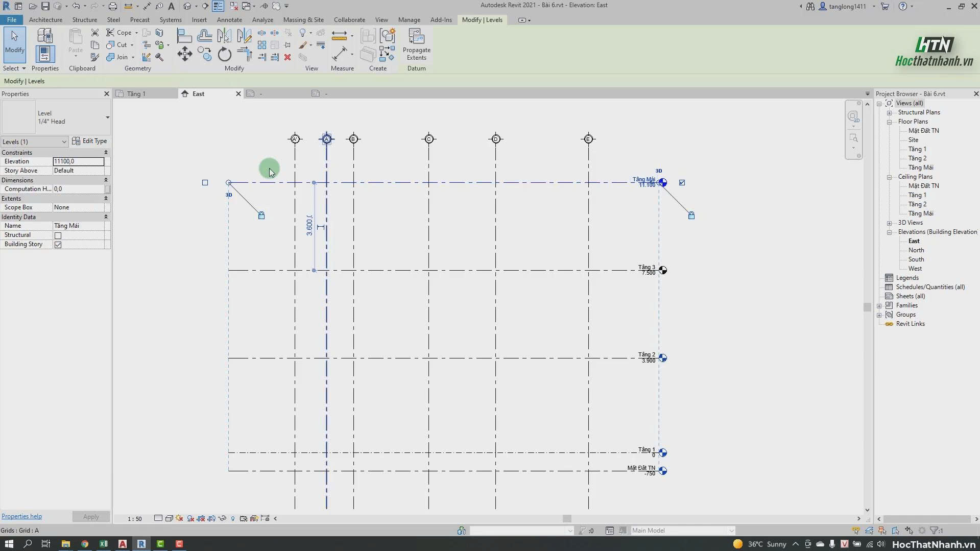The width and height of the screenshot is (980, 551).
Task: Collapse the Floor Plans tree node
Action: pos(889,122)
